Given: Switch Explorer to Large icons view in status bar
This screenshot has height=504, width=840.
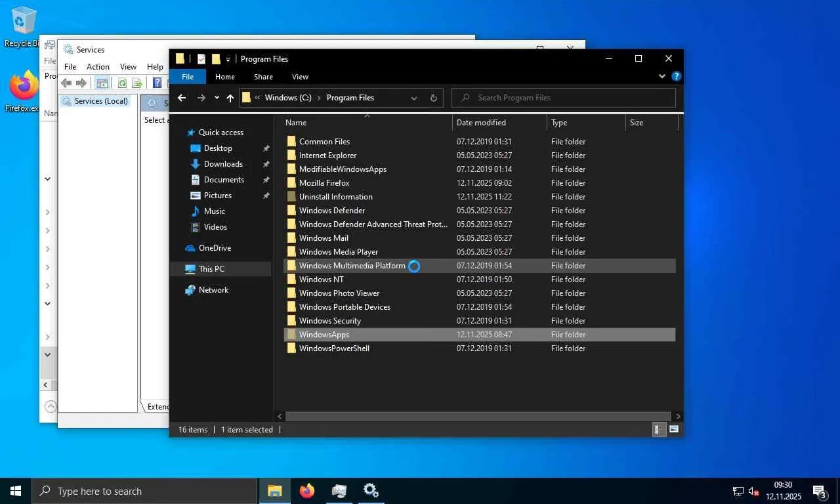Looking at the screenshot, I should click(673, 429).
